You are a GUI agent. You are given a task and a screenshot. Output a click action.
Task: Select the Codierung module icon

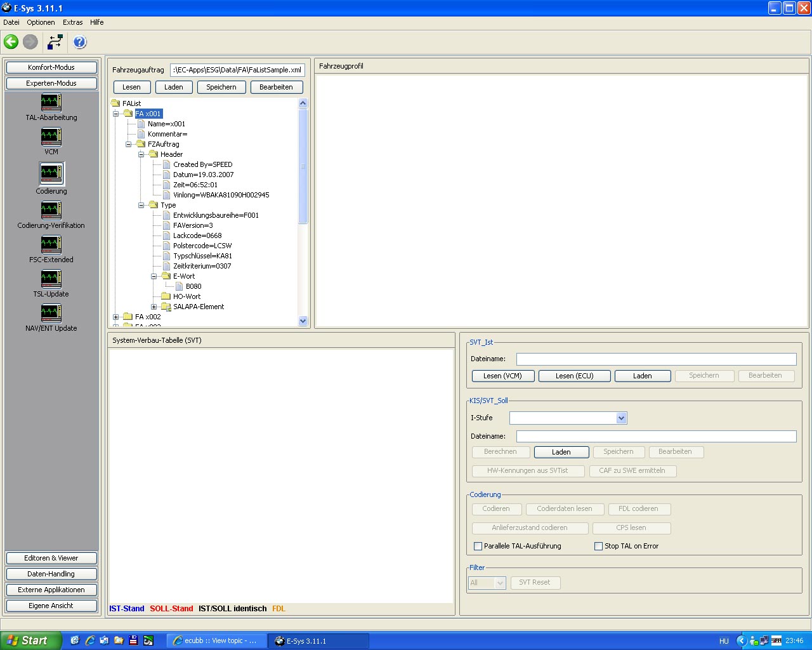tap(51, 173)
